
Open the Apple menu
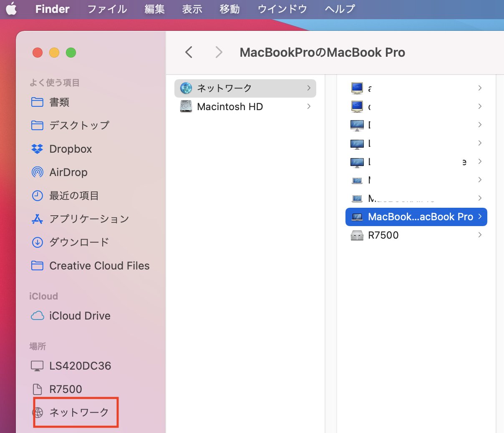click(12, 9)
